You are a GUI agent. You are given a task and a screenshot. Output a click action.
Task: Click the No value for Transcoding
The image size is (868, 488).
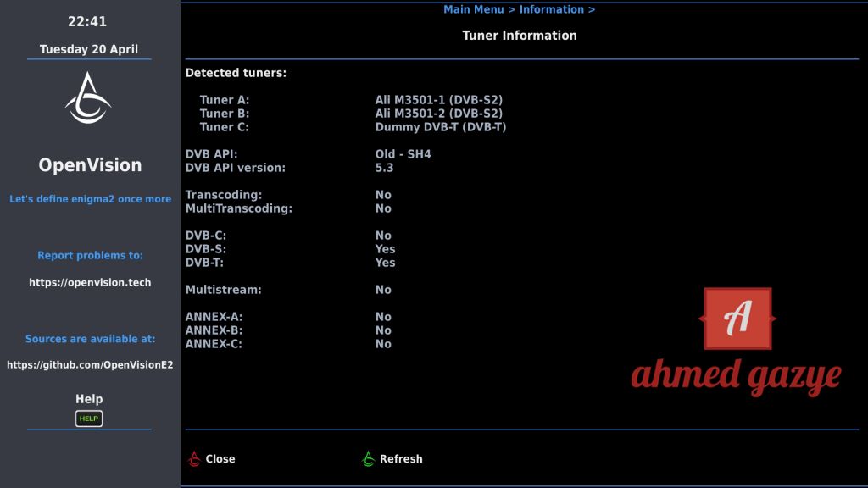click(383, 195)
